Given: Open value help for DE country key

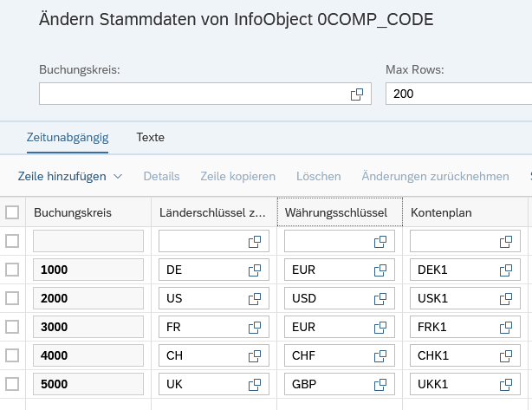Looking at the screenshot, I should click(x=255, y=270).
